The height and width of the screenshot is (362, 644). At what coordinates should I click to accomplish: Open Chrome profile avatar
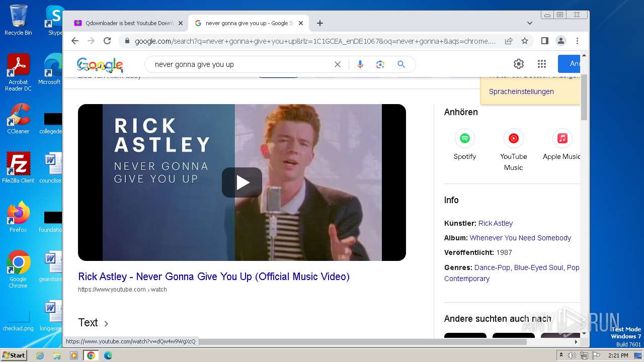(x=560, y=41)
